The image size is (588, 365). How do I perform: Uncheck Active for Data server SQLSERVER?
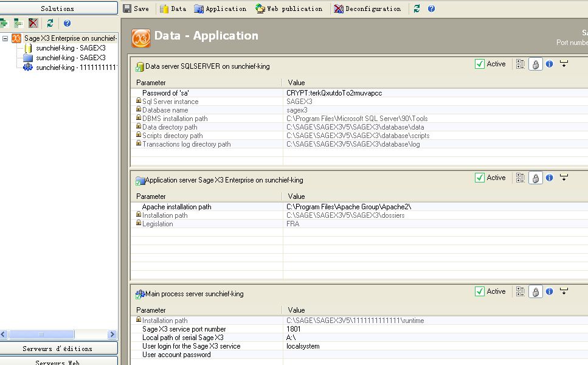(x=480, y=64)
